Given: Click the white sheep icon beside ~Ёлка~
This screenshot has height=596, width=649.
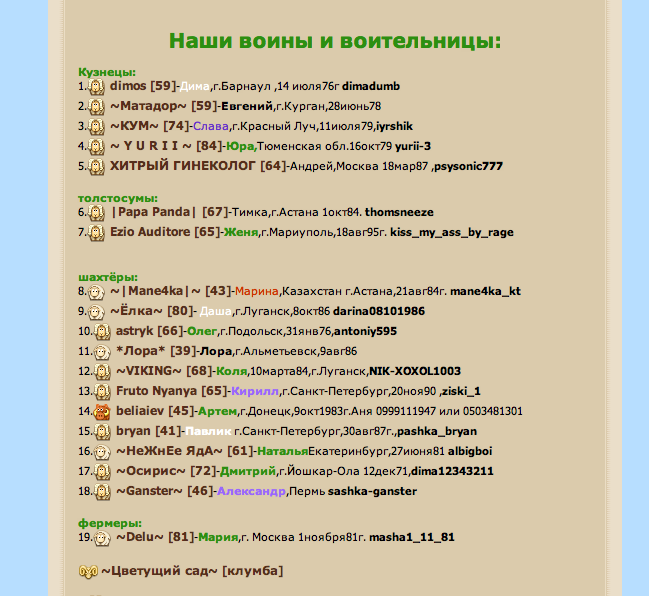Looking at the screenshot, I should click(96, 312).
